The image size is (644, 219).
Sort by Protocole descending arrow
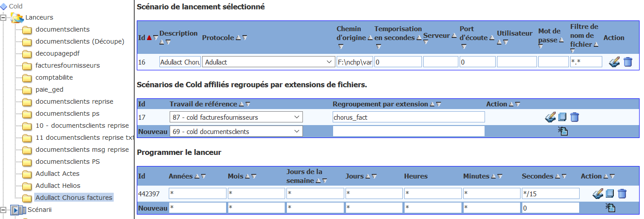click(245, 38)
